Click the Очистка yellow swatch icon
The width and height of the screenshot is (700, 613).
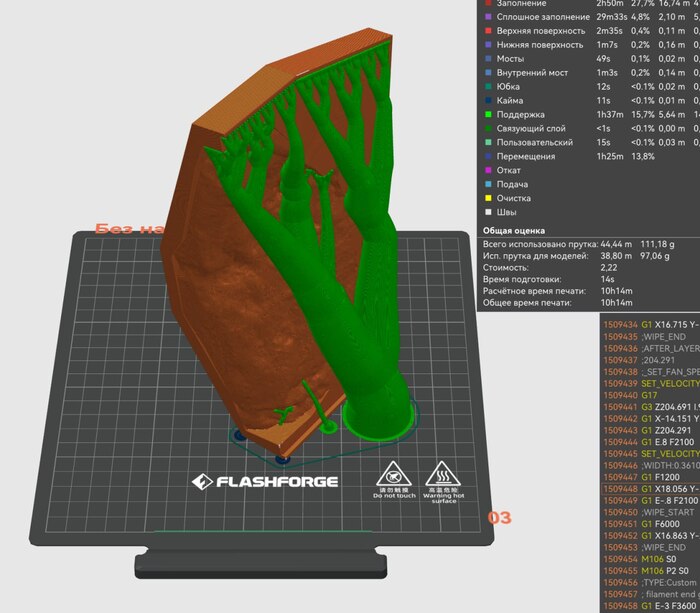tap(487, 198)
